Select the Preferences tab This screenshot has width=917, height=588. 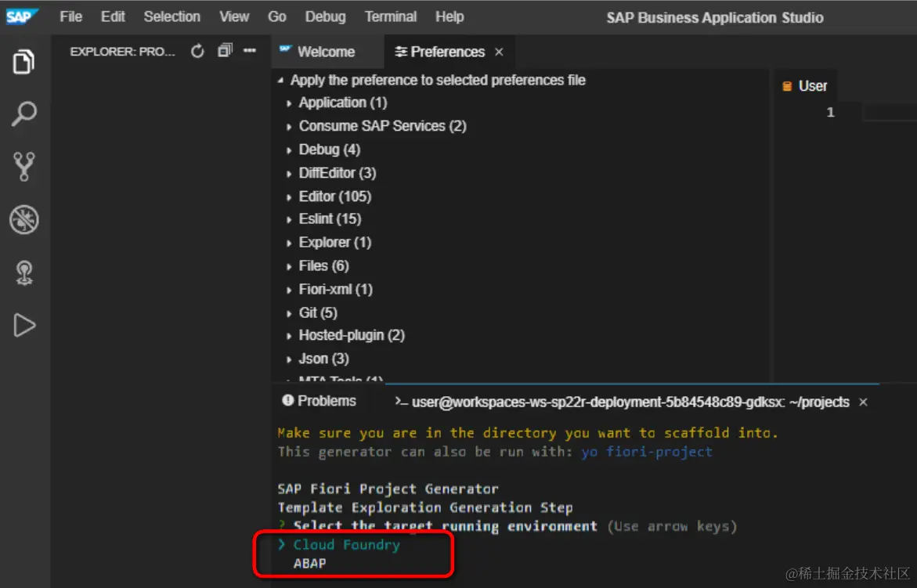tap(448, 52)
